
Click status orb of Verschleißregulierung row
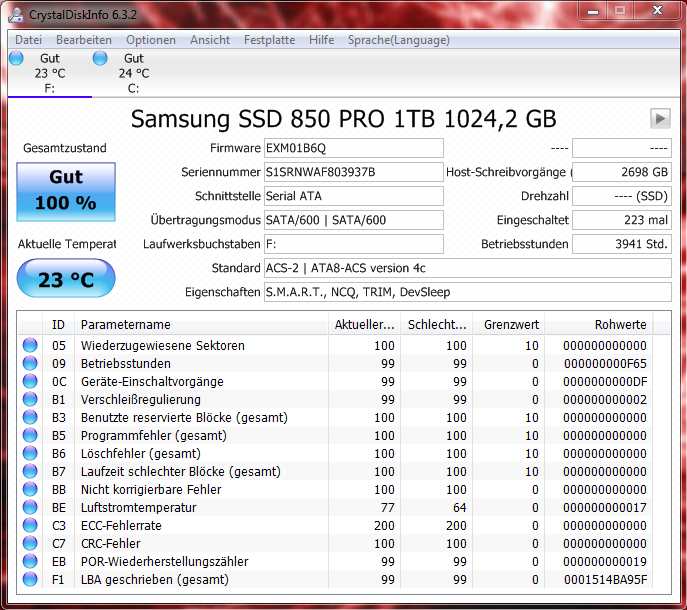pyautogui.click(x=30, y=399)
